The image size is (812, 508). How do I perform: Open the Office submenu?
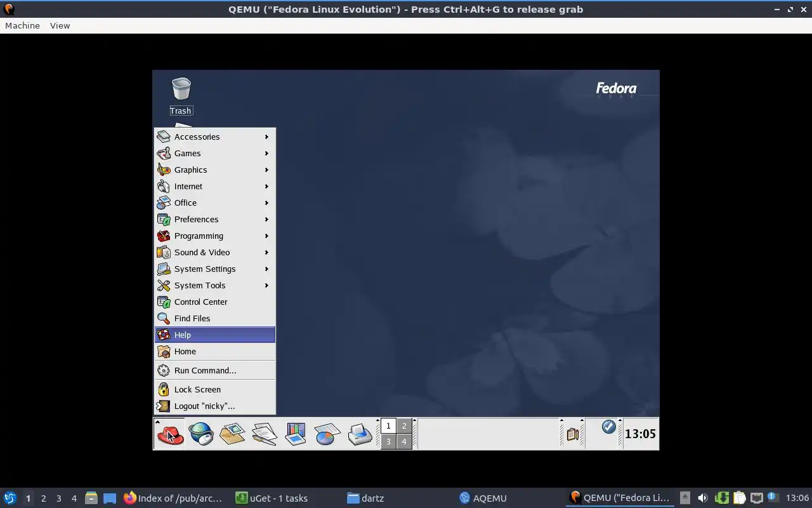(215, 203)
